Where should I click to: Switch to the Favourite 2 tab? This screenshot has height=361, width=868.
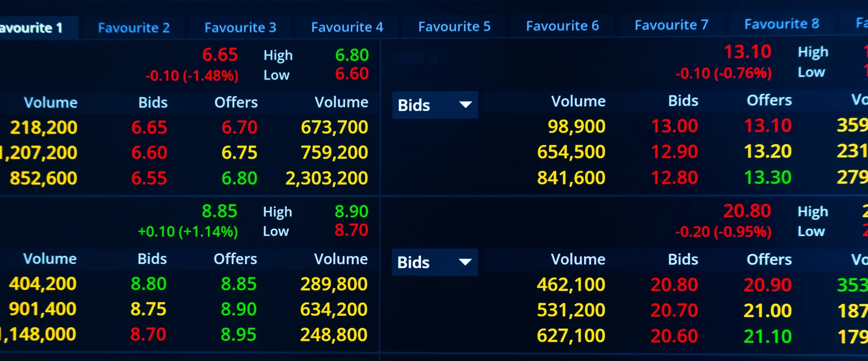coord(133,27)
